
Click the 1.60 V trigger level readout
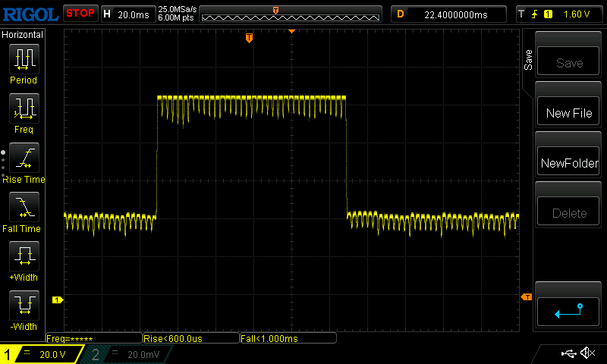pyautogui.click(x=577, y=14)
